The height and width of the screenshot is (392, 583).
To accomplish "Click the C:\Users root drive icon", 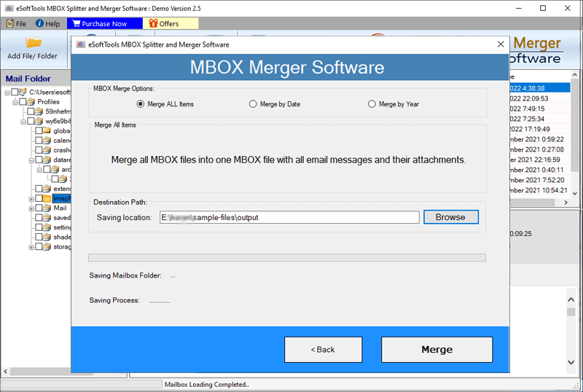I will click(23, 92).
